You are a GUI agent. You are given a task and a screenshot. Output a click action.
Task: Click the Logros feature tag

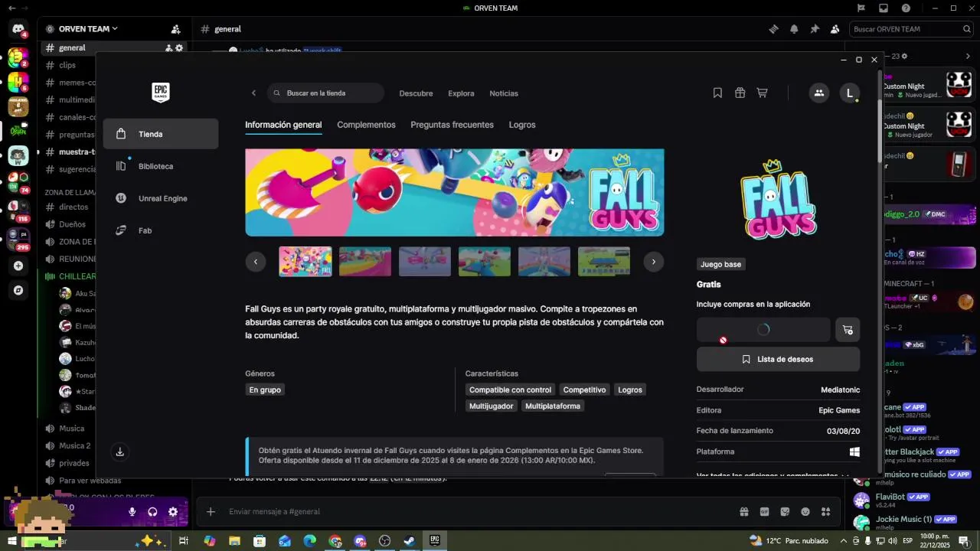(630, 390)
